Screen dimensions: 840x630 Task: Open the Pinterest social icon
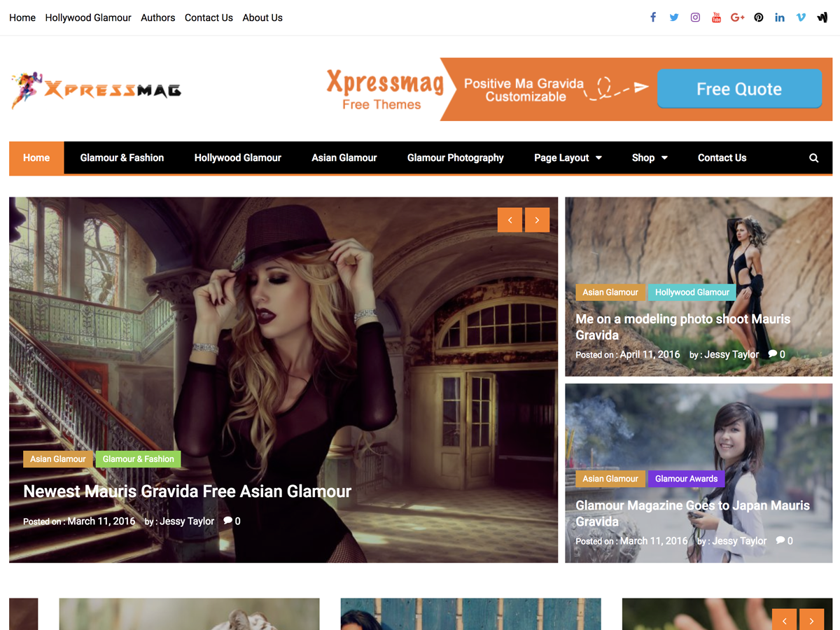coord(758,17)
